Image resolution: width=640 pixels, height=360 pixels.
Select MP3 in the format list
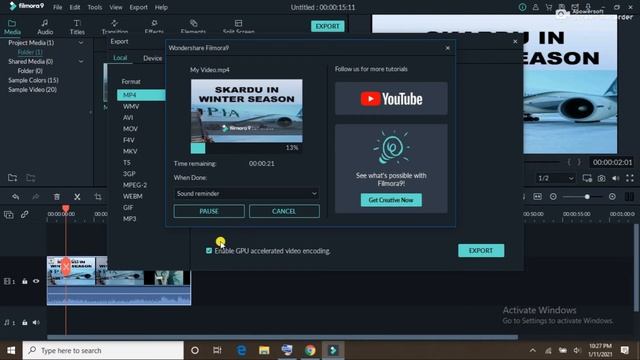coord(130,219)
